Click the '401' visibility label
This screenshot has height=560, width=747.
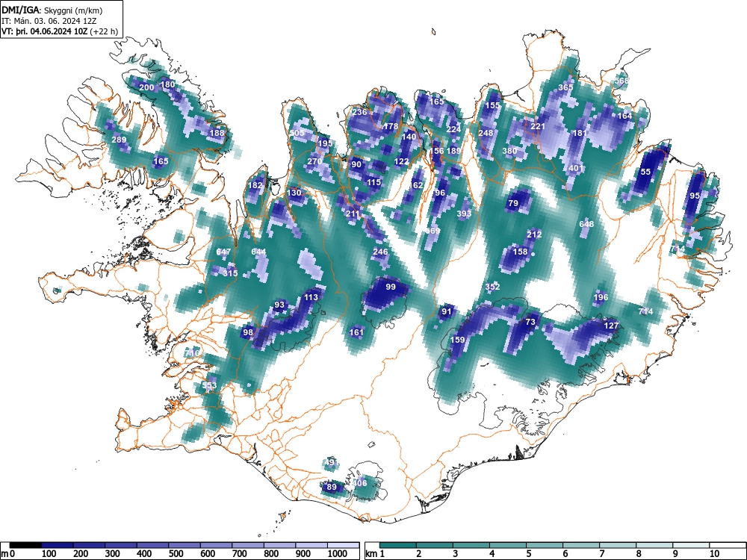(576, 167)
